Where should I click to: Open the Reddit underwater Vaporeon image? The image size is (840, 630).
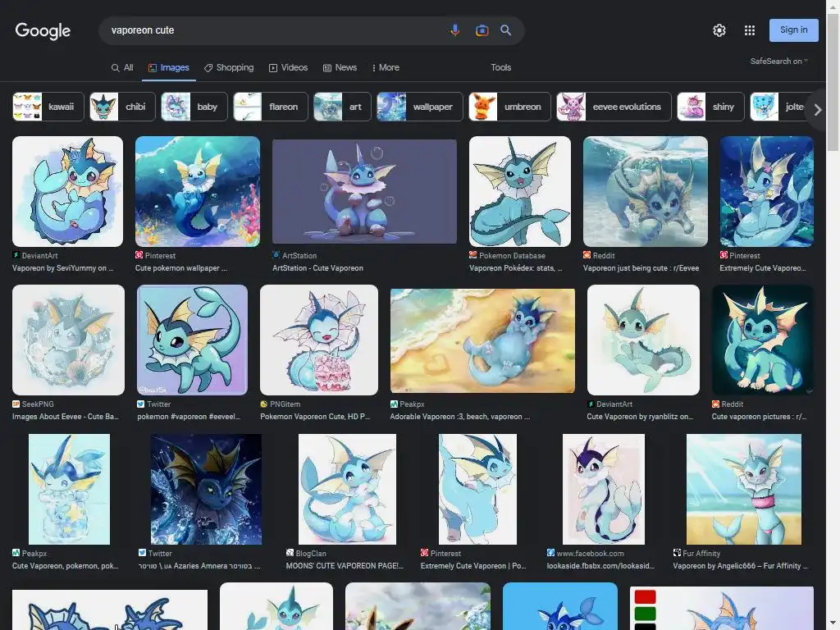click(x=646, y=191)
